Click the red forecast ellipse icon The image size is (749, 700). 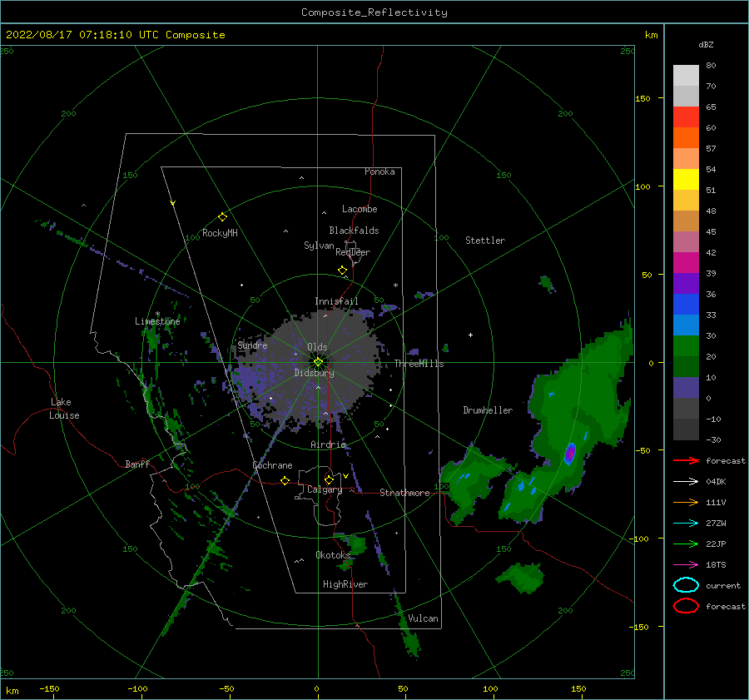point(686,606)
